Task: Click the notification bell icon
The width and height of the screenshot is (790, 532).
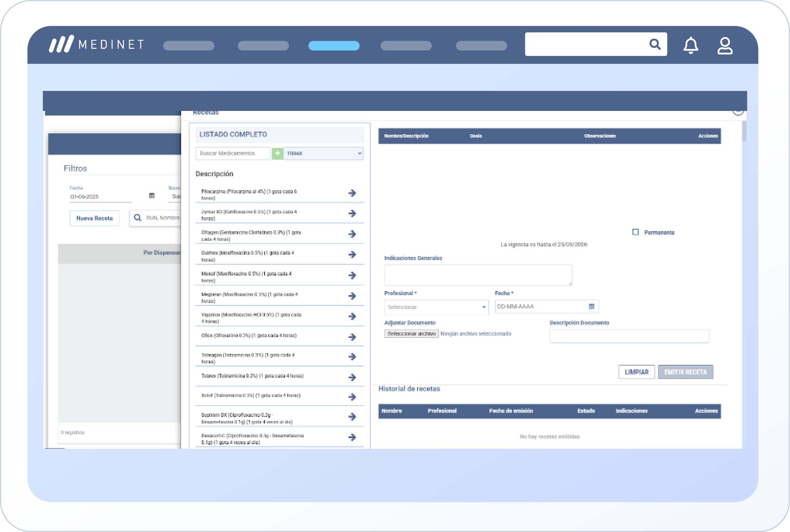Action: tap(691, 45)
